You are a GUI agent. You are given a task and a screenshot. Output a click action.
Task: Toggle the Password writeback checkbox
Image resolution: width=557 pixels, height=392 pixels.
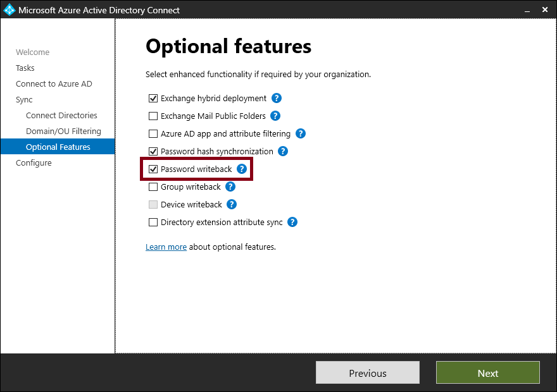(x=153, y=169)
